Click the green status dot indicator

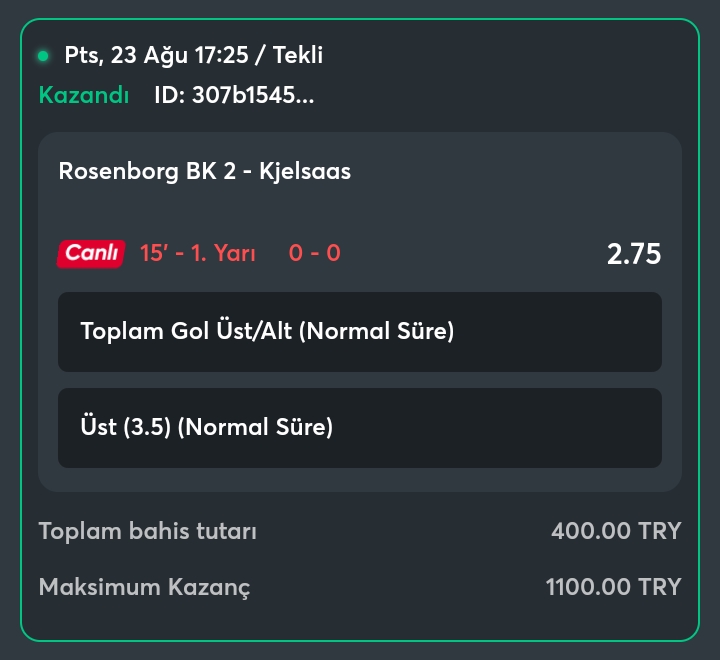pyautogui.click(x=43, y=56)
